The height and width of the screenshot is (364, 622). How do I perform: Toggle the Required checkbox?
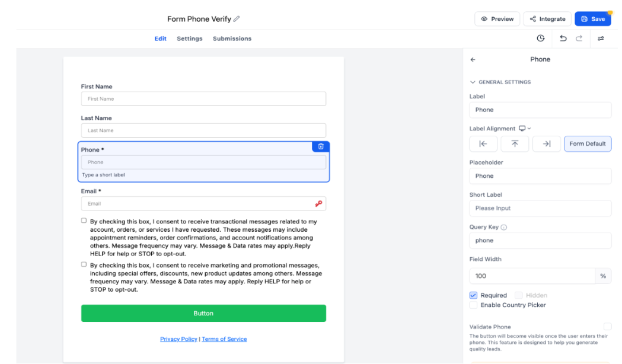473,295
